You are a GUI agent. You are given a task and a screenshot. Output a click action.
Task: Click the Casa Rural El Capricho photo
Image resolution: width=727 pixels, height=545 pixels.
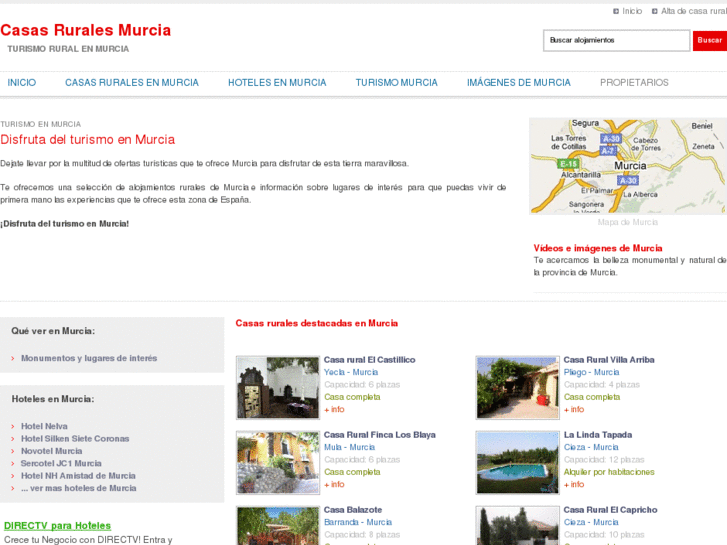(517, 526)
